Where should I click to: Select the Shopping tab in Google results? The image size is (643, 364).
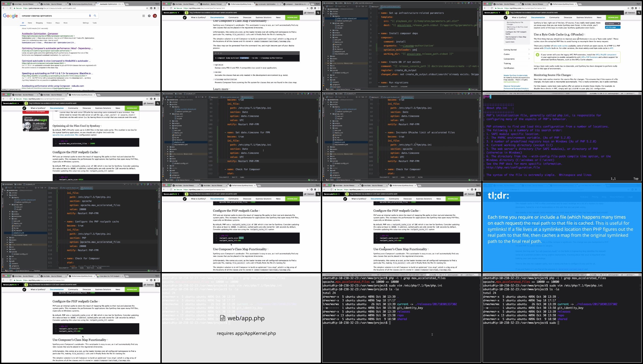tap(39, 23)
